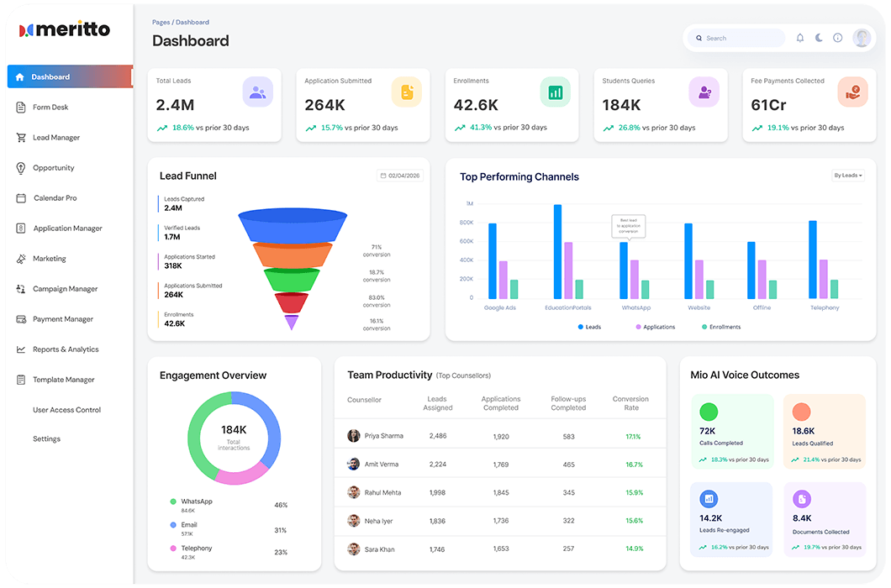Click the WhatsApp tooltip on chart
891x588 pixels.
point(629,226)
